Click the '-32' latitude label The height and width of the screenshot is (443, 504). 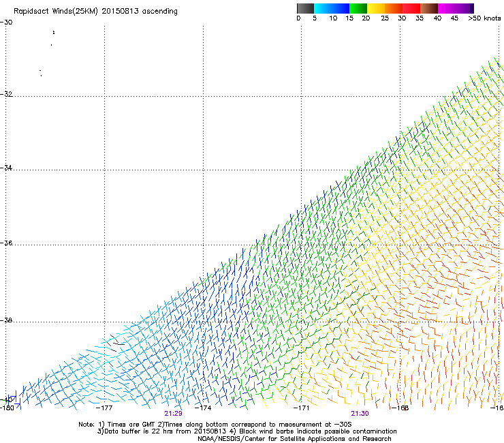click(x=6, y=94)
